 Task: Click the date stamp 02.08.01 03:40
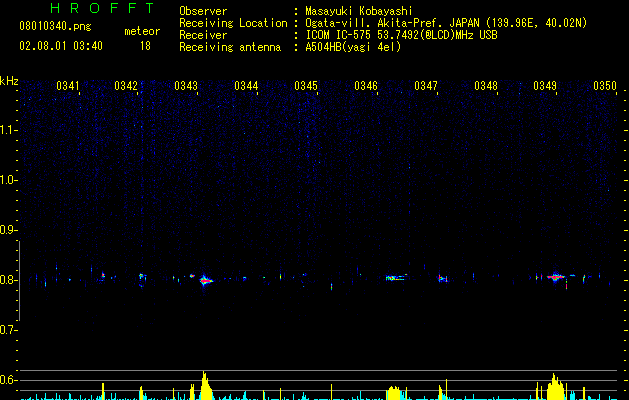(x=61, y=46)
